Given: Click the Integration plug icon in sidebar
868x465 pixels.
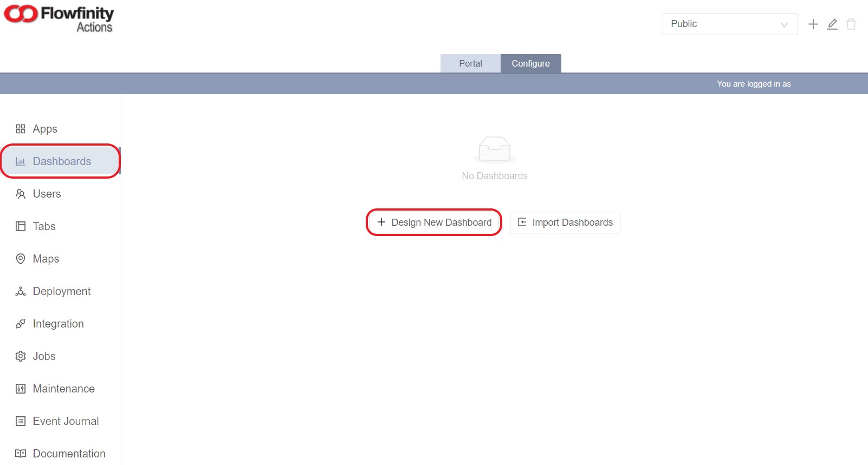Looking at the screenshot, I should [x=21, y=324].
